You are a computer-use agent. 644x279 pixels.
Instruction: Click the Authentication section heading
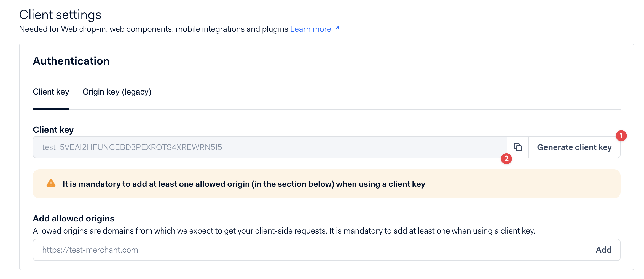coord(71,61)
